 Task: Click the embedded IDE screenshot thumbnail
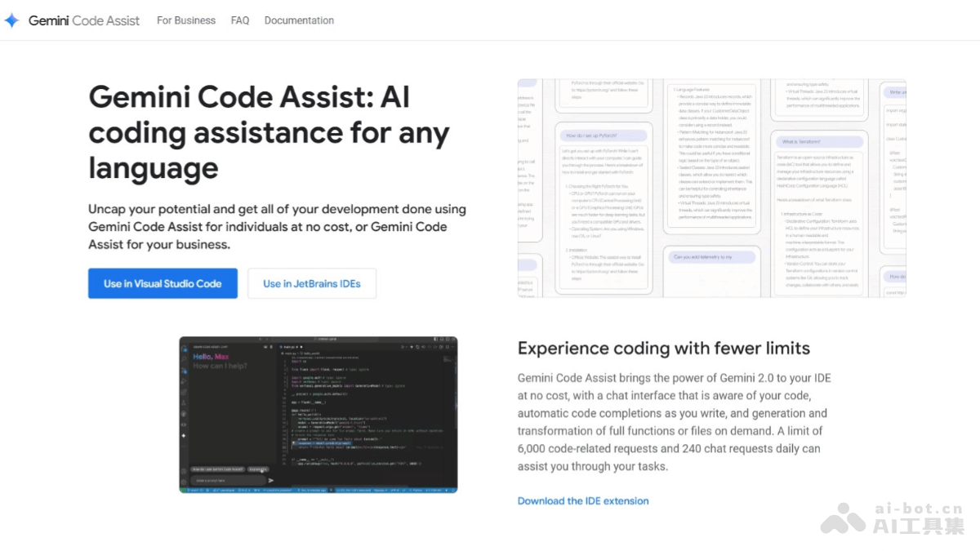click(318, 415)
